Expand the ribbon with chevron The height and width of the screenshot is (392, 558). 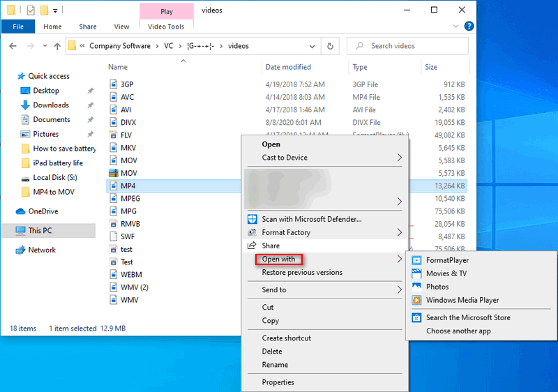point(456,26)
